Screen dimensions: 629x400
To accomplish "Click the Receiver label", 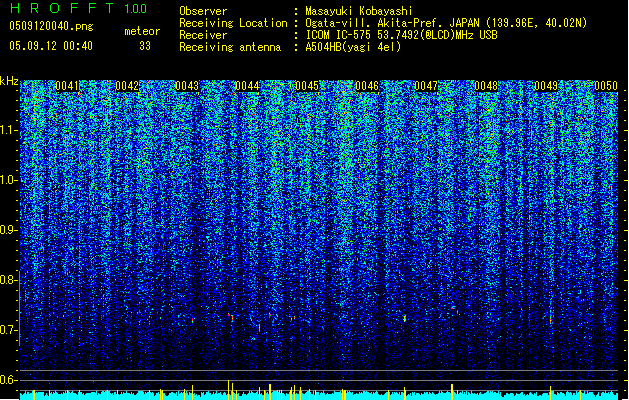I will [x=203, y=35].
